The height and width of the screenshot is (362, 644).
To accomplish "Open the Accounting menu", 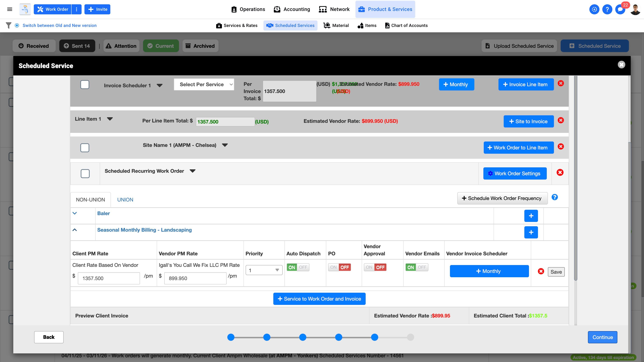I will click(x=292, y=9).
